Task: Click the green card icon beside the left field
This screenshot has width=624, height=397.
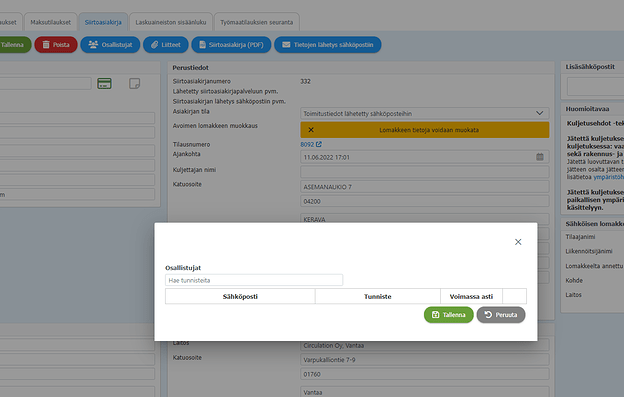Action: pyautogui.click(x=104, y=84)
